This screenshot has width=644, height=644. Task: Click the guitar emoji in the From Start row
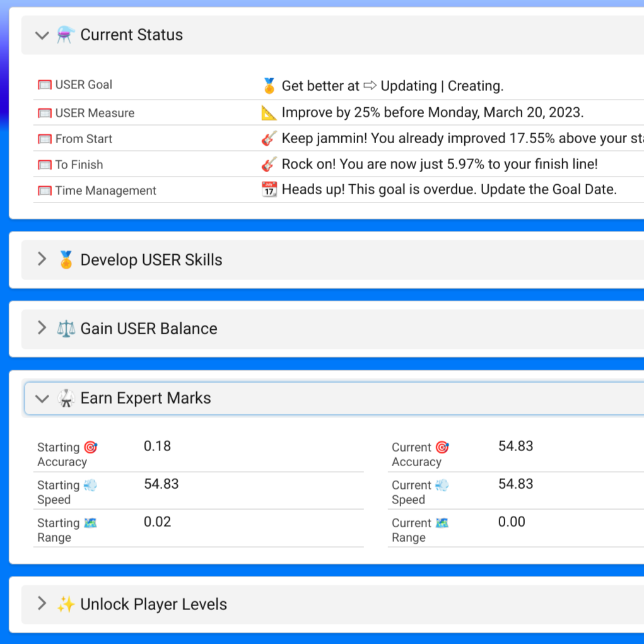point(269,138)
